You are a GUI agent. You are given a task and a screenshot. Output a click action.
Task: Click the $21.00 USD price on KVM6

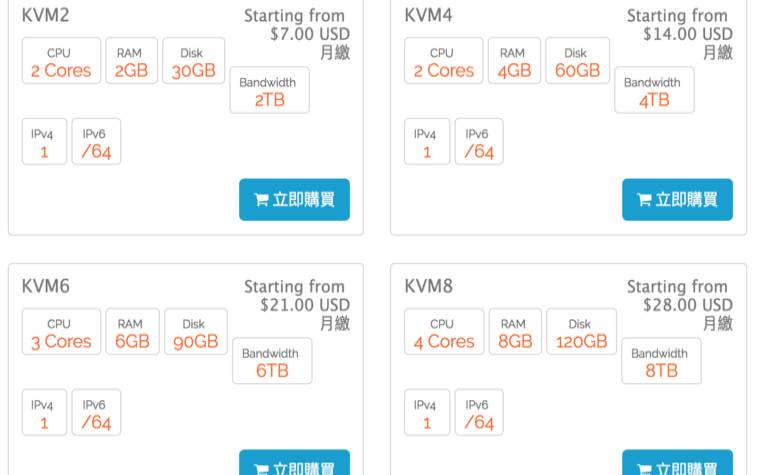305,305
